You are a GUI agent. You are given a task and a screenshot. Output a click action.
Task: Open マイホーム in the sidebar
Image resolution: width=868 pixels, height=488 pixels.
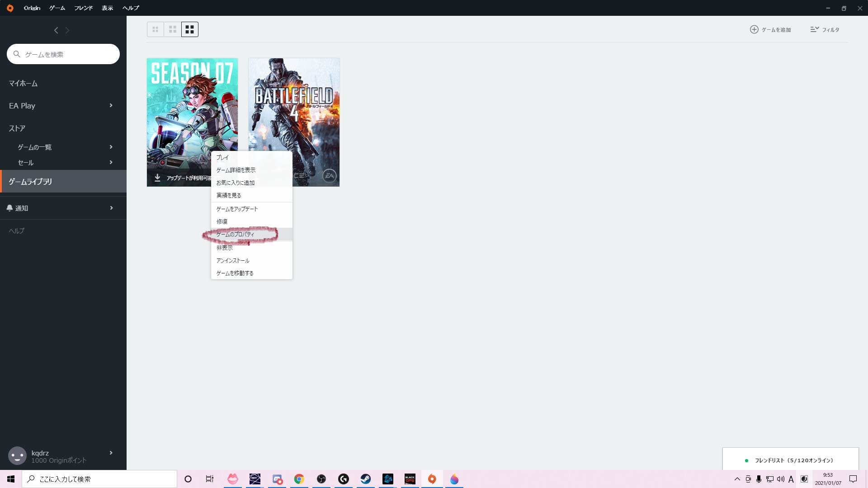(x=23, y=83)
